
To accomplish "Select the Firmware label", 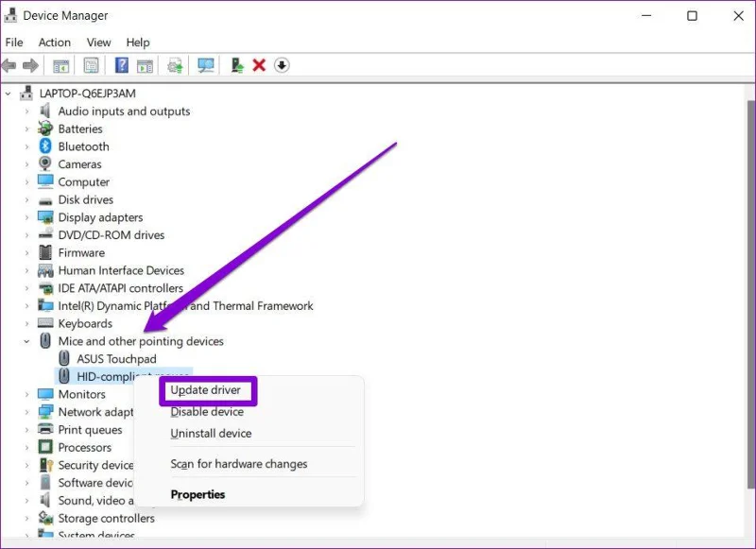I will [x=81, y=252].
